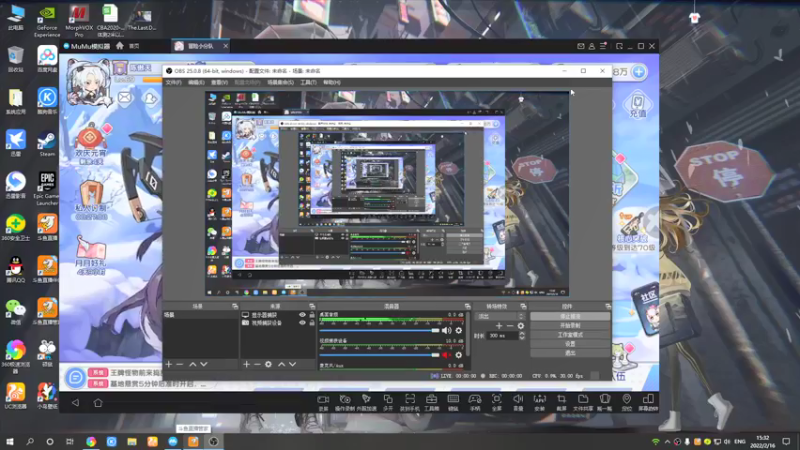
Task: Remove selected source with minus in Sources panel
Action: click(257, 364)
